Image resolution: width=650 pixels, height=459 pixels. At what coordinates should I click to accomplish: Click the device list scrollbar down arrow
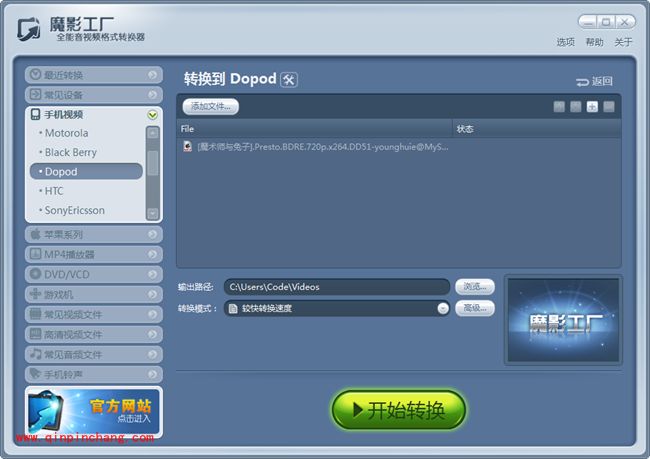click(x=152, y=213)
